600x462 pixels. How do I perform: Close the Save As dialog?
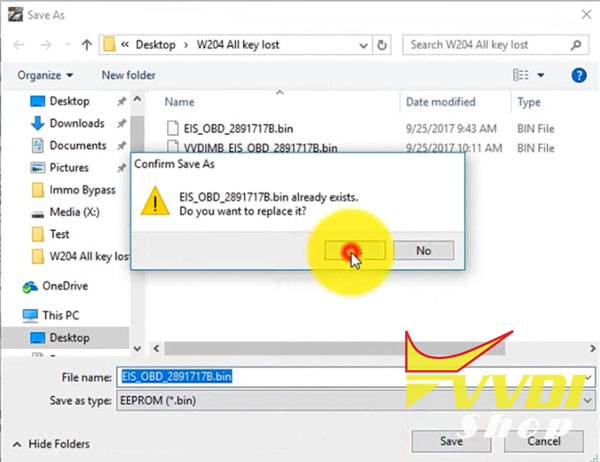tap(586, 15)
